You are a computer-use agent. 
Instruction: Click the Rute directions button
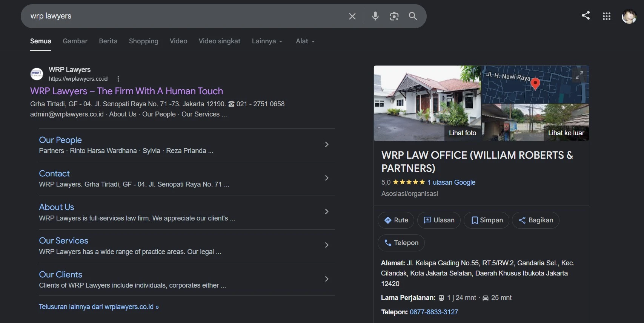[396, 220]
